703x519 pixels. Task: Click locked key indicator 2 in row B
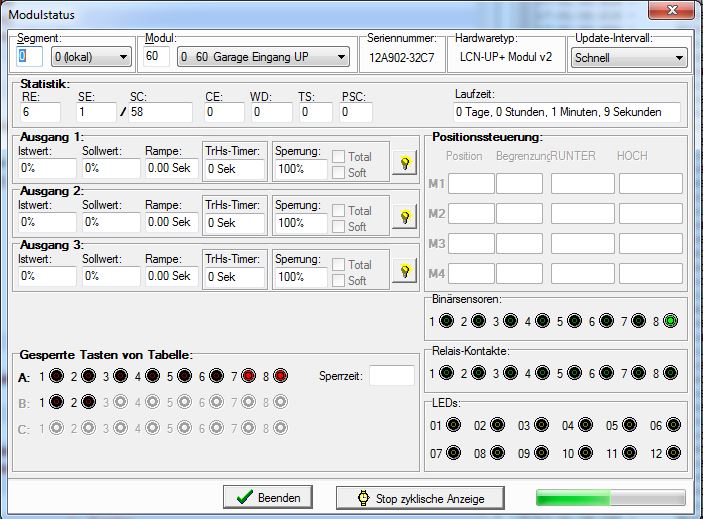tap(88, 402)
